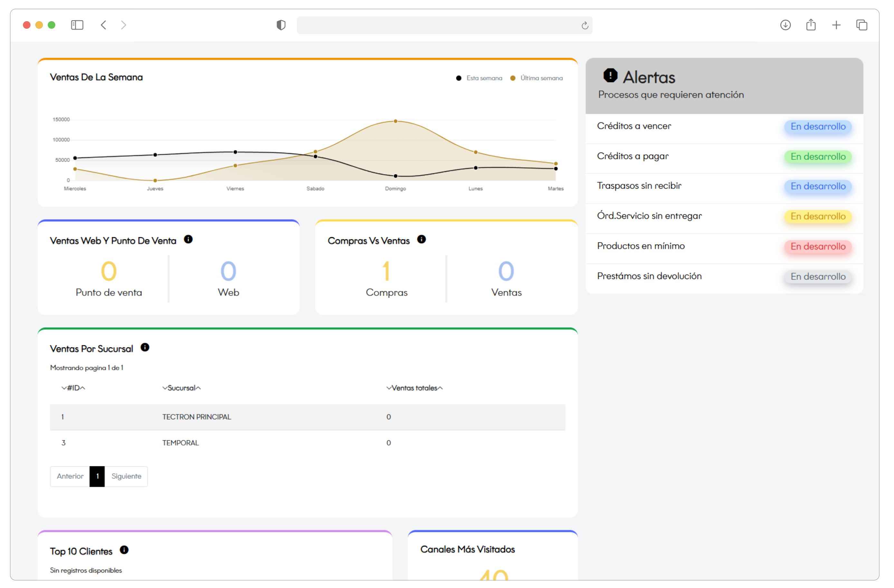Image resolution: width=894 pixels, height=588 pixels.
Task: Click Mostrando pagina 1 de 1 text
Action: (87, 368)
